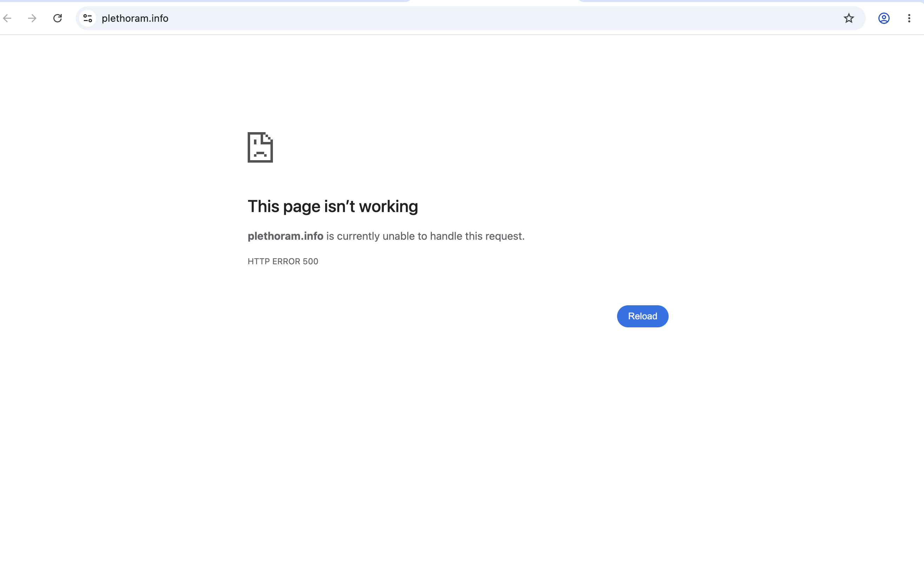Click the "This page isn't working" heading
This screenshot has height=572, width=924.
coord(333,206)
